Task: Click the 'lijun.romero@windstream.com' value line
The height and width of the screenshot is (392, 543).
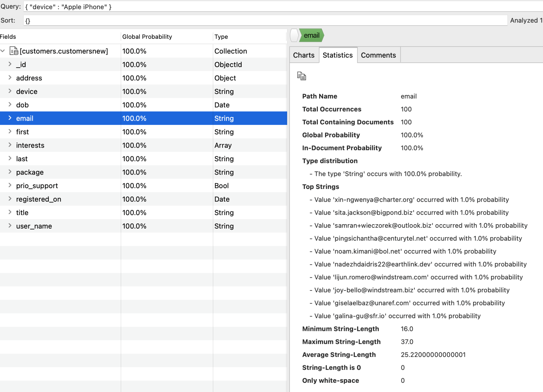Action: [x=416, y=277]
